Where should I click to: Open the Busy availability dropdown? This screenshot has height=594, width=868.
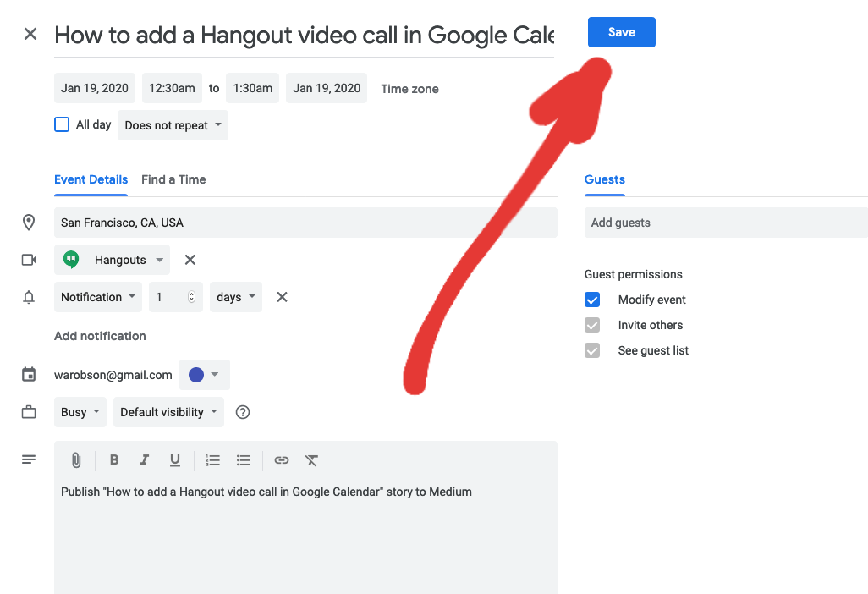click(x=80, y=412)
